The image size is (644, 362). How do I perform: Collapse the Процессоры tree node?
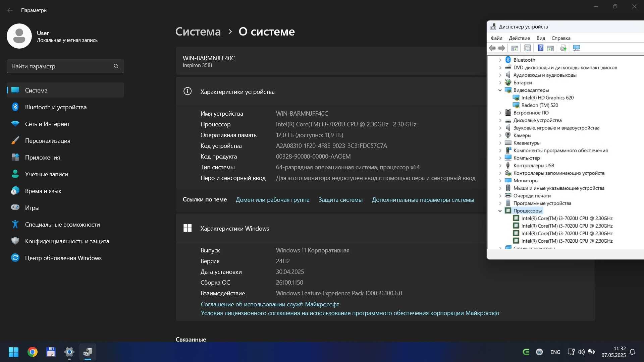tap(500, 211)
